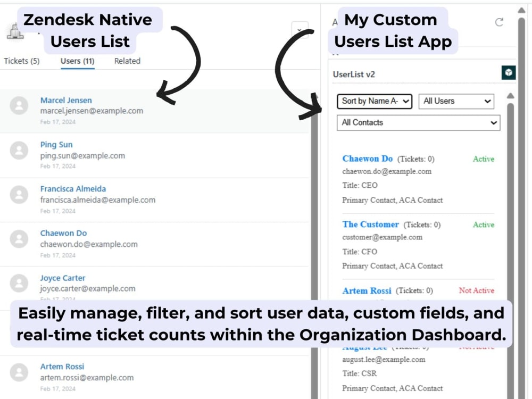Click the email artem.rossi@example.com

(x=87, y=377)
